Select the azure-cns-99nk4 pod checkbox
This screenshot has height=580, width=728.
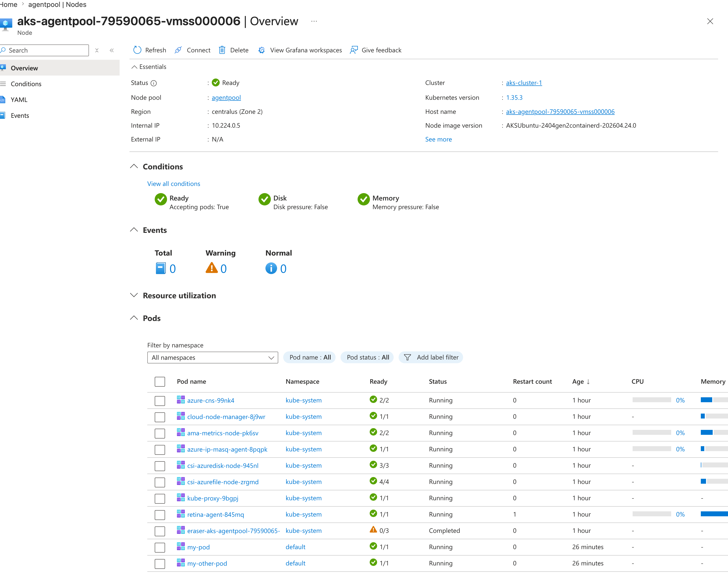tap(160, 401)
